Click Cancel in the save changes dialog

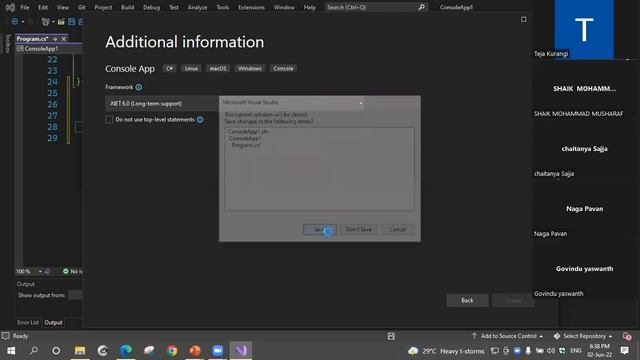pyautogui.click(x=398, y=229)
